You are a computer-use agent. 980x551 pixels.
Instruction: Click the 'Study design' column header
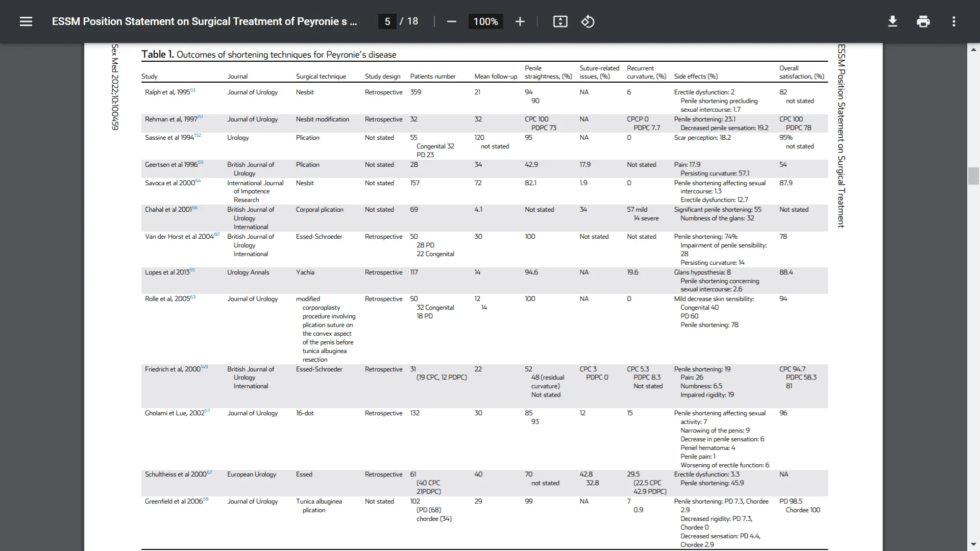(383, 77)
